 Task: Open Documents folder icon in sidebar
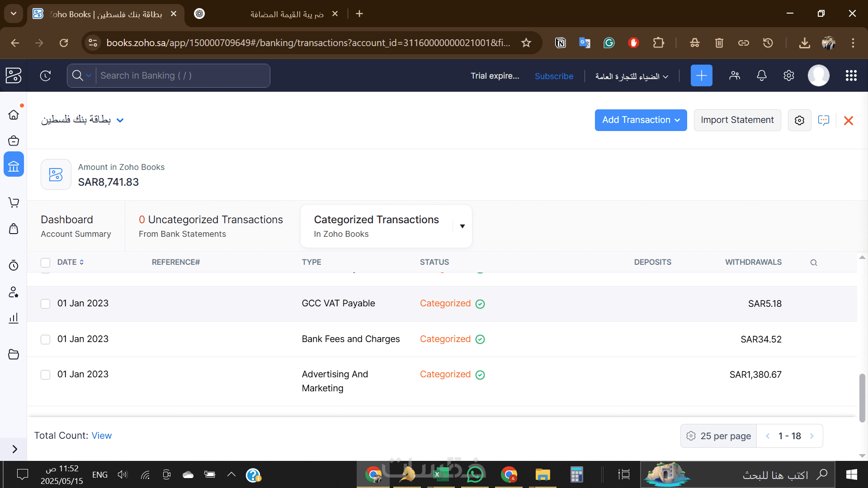(x=14, y=354)
